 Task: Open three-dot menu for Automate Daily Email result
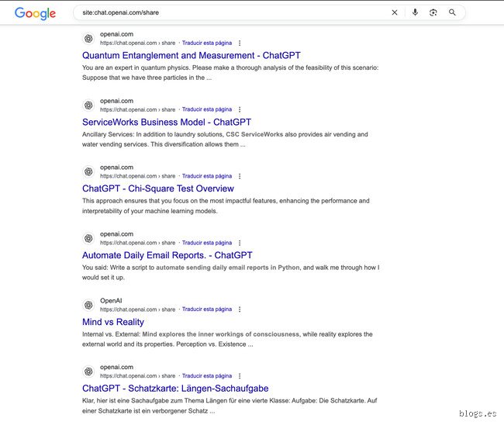(x=240, y=243)
